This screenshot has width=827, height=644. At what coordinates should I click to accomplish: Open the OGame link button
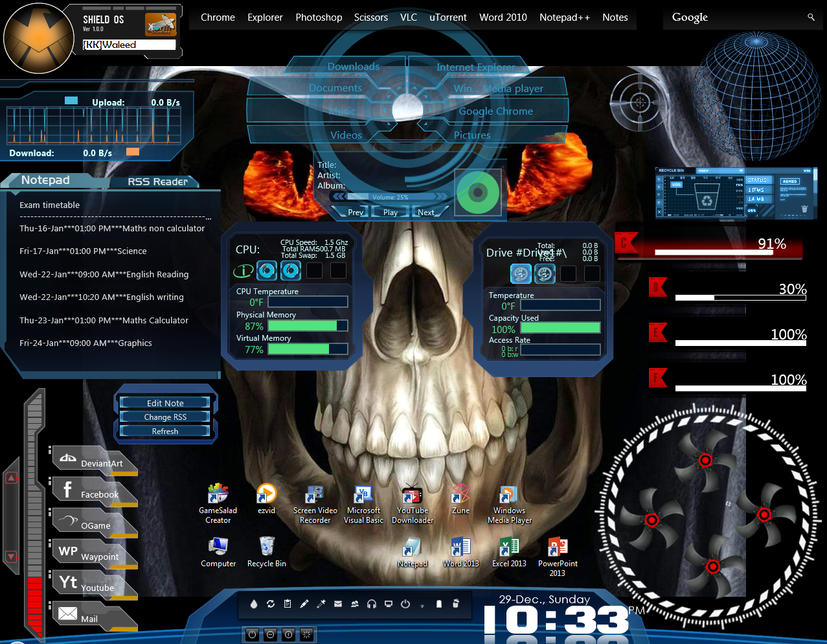95,523
